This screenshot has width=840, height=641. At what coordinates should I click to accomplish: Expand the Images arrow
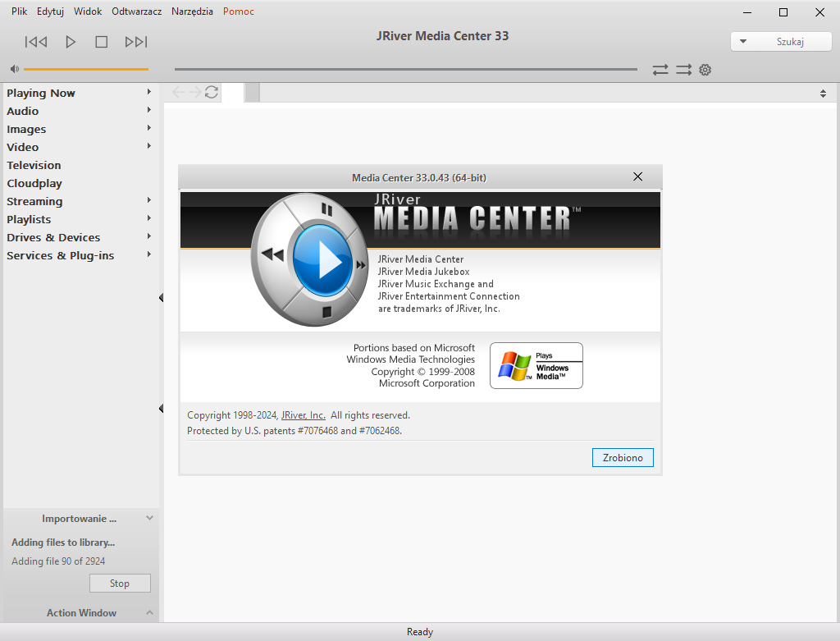(x=149, y=128)
